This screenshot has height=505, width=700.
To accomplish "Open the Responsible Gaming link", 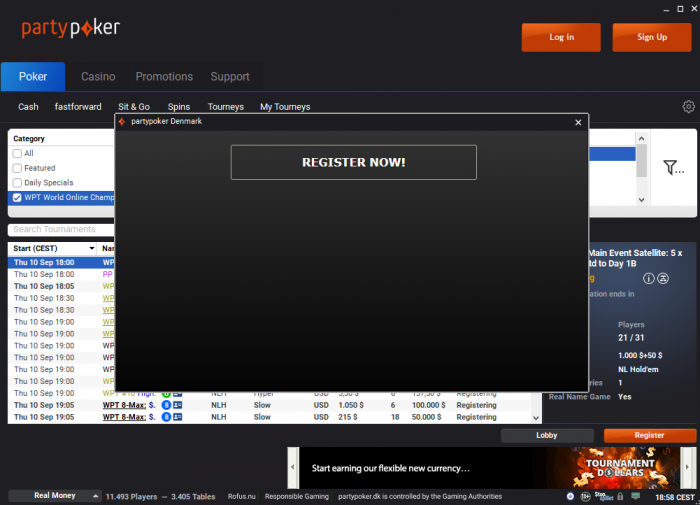I will pyautogui.click(x=297, y=497).
